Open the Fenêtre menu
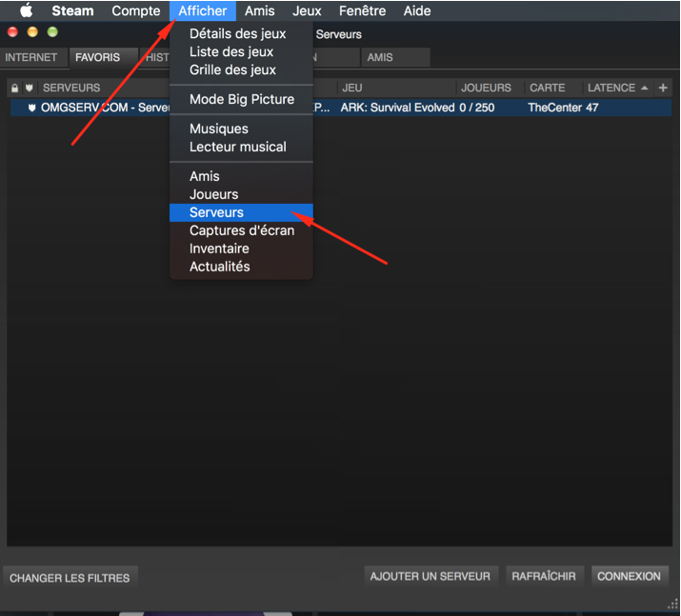The height and width of the screenshot is (616, 681). (x=362, y=10)
